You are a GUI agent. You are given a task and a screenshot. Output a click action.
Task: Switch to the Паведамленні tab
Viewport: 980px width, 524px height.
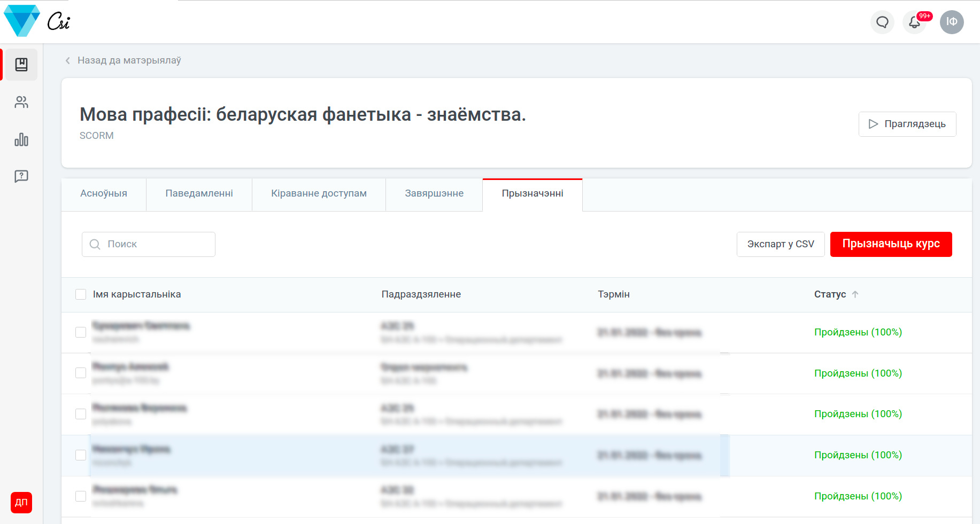click(199, 193)
